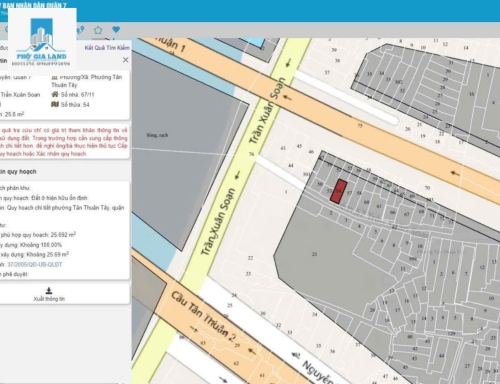Click the 'Nguyễn' street label on map
Viewport: 500px width, 384px height.
pos(318,371)
